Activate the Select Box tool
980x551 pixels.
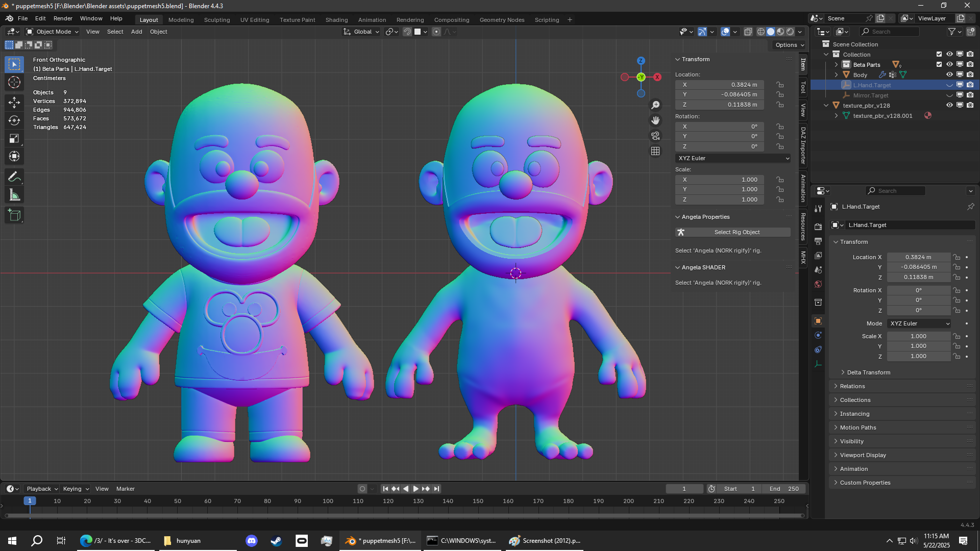(x=14, y=64)
